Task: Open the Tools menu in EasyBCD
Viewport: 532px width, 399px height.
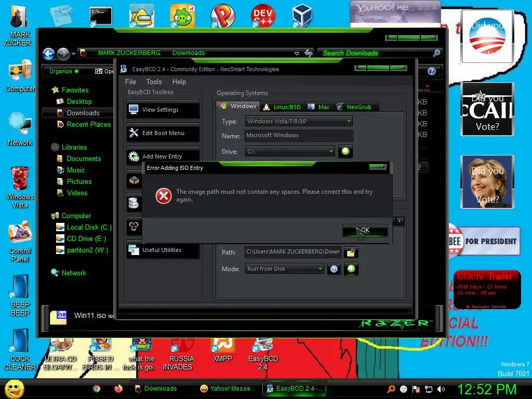Action: pos(154,82)
